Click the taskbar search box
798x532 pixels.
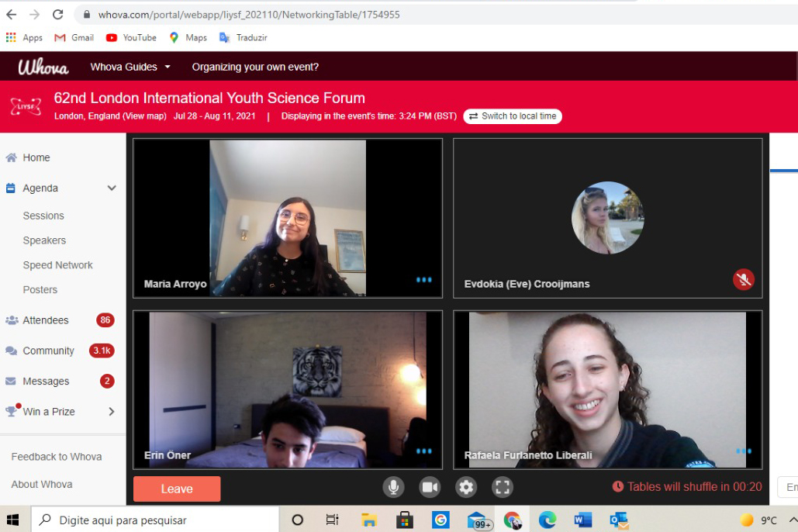click(x=155, y=520)
